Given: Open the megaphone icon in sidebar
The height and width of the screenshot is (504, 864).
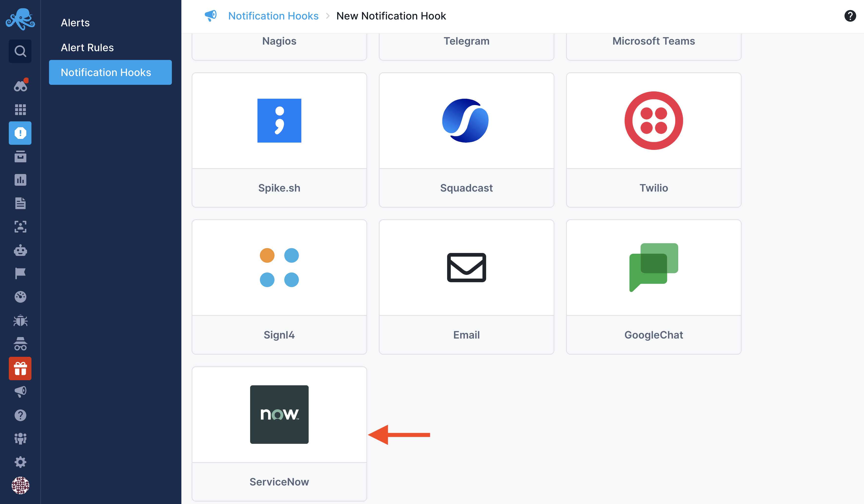Looking at the screenshot, I should (20, 392).
